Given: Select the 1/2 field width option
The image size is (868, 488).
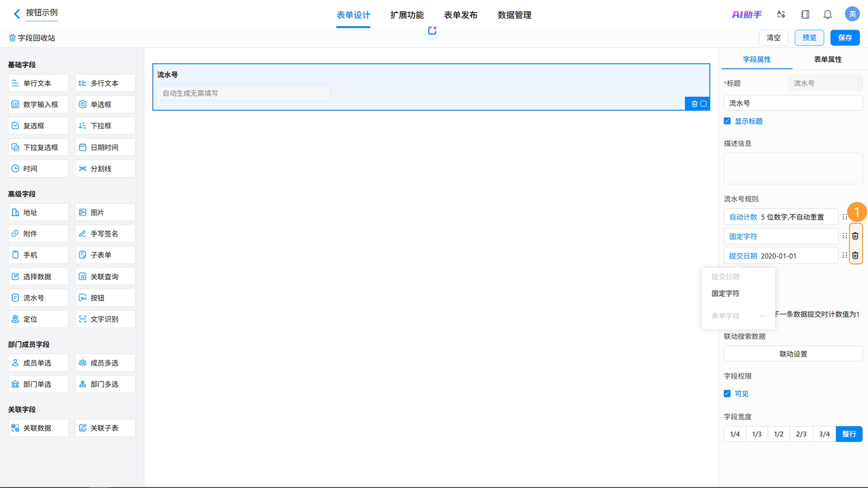Looking at the screenshot, I should click(779, 434).
